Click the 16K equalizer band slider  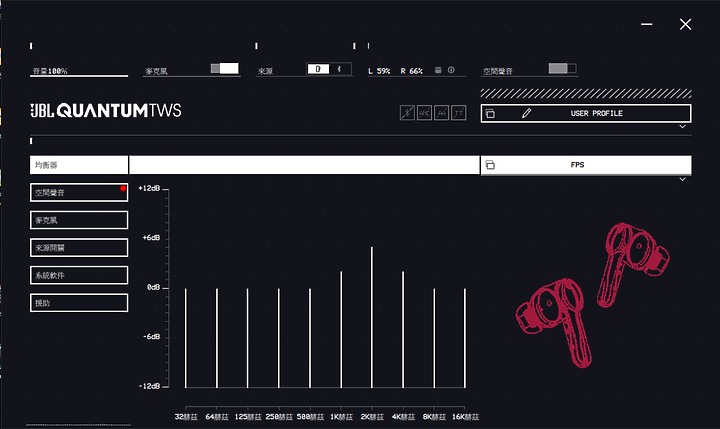[465, 338]
